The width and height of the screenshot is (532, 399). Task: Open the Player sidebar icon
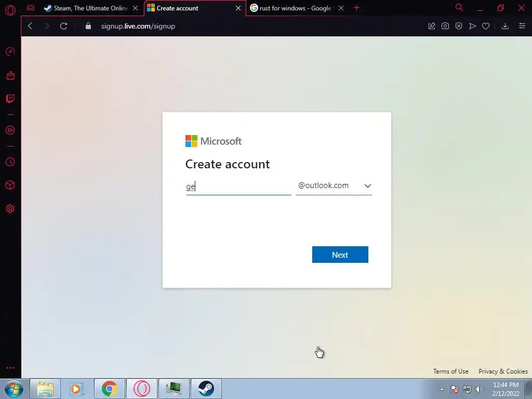pos(10,130)
